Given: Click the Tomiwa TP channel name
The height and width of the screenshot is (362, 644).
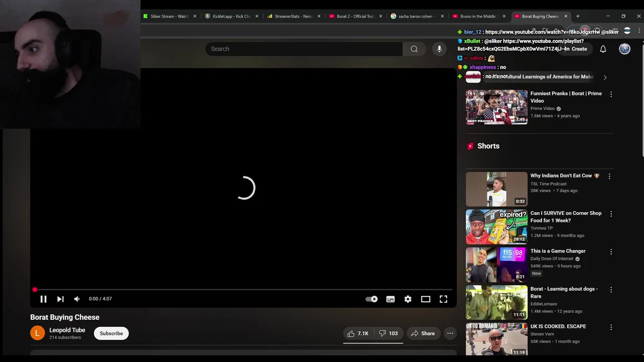Looking at the screenshot, I should (x=541, y=228).
